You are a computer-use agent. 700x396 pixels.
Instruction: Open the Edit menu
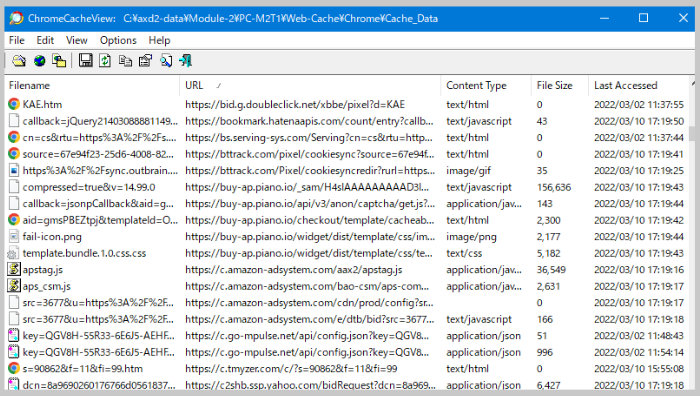(45, 40)
